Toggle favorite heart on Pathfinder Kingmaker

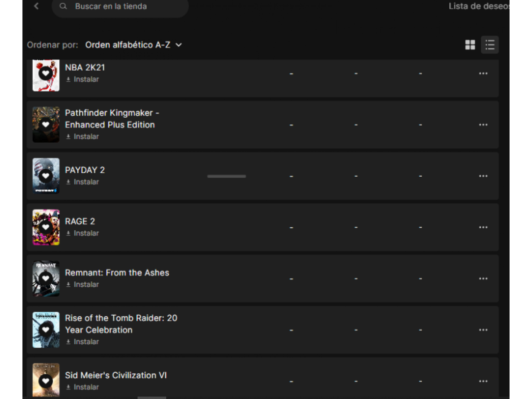click(x=46, y=125)
